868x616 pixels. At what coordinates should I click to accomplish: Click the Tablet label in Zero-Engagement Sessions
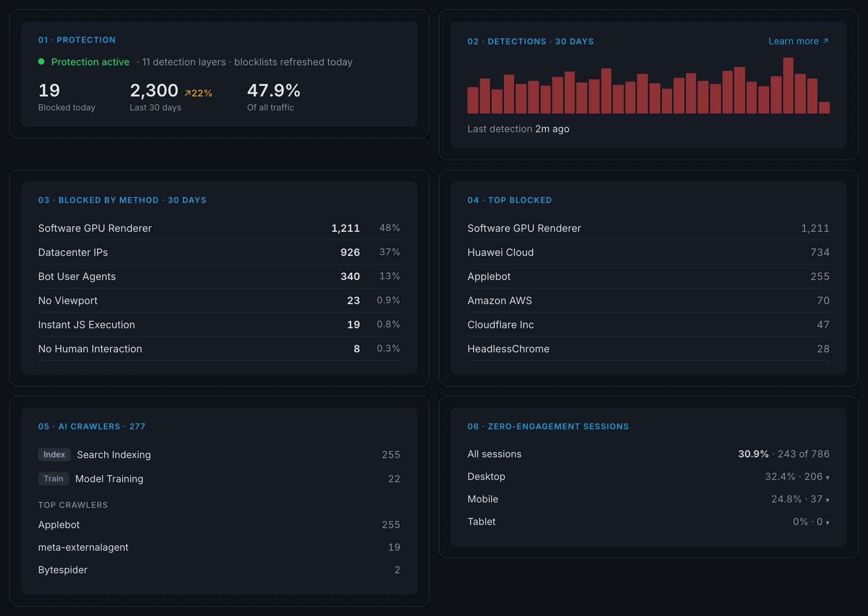coord(481,521)
